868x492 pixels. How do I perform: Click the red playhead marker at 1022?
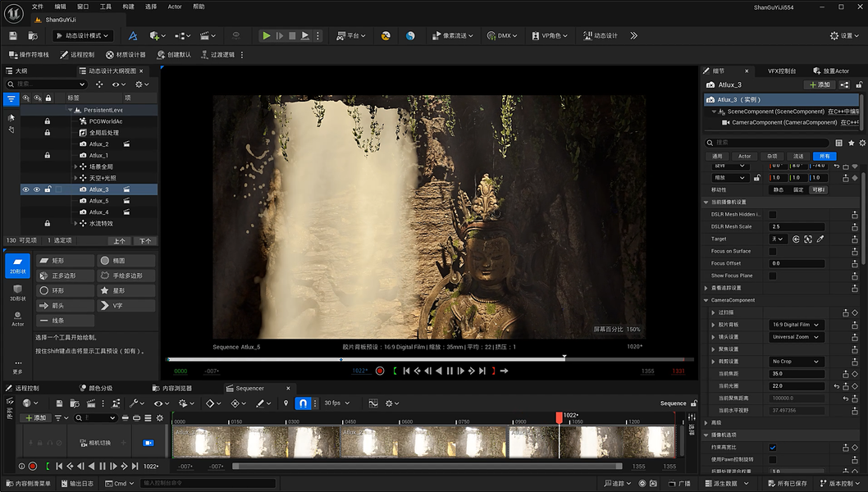(559, 417)
